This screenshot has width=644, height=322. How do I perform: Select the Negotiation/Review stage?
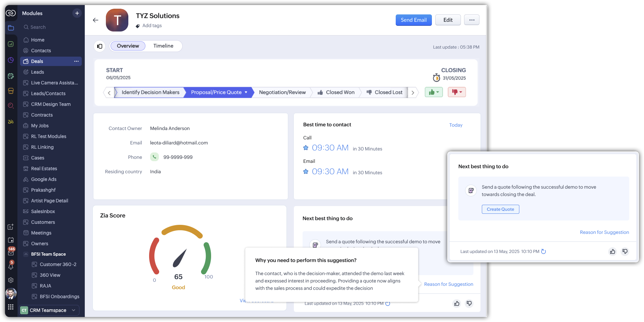(x=282, y=92)
